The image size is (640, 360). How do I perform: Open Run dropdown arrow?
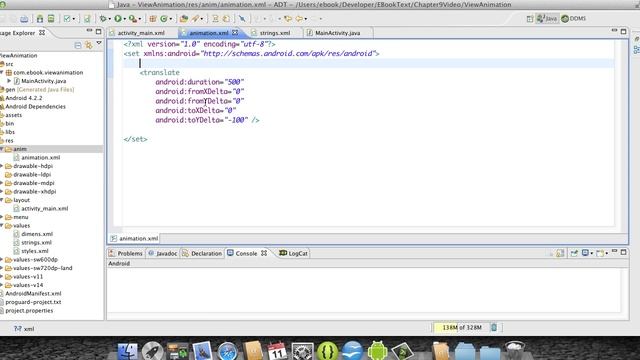(x=124, y=19)
